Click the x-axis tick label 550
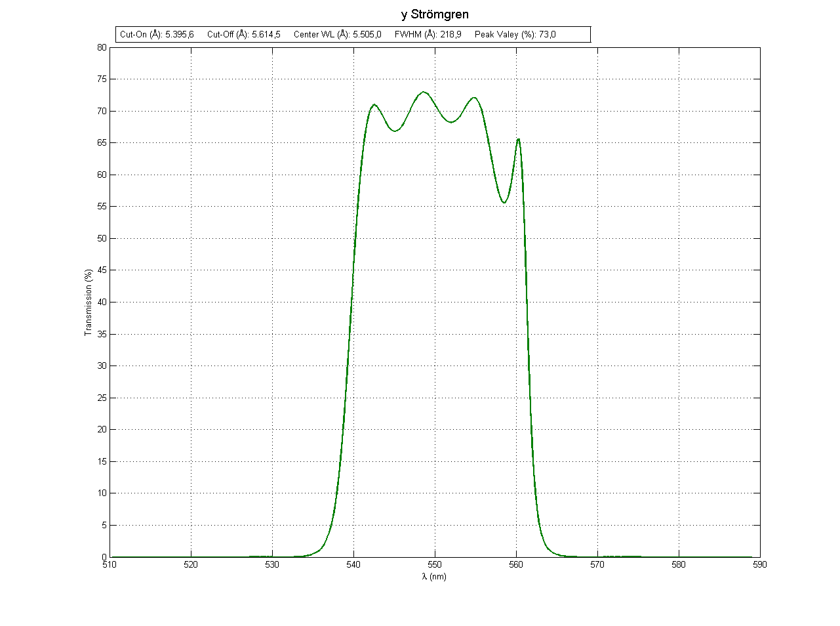The image size is (840, 626). coord(435,564)
